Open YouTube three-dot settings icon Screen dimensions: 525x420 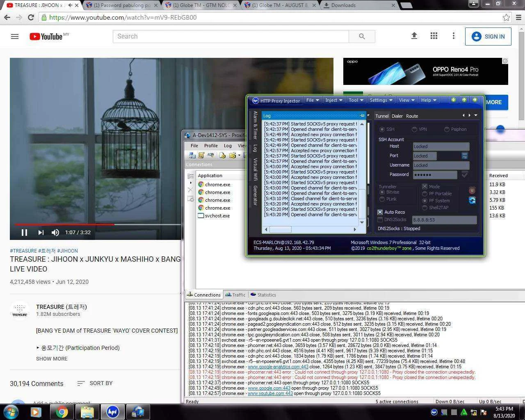tap(454, 36)
